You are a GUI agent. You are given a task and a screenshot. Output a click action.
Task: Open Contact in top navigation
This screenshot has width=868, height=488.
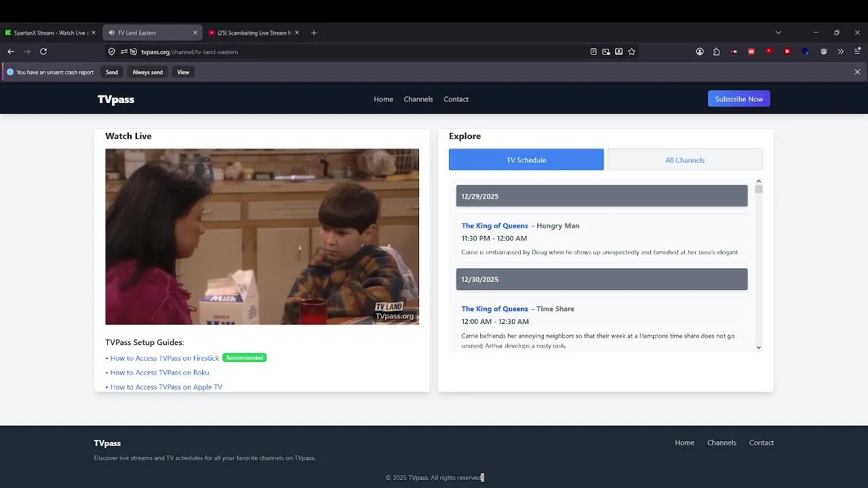456,99
